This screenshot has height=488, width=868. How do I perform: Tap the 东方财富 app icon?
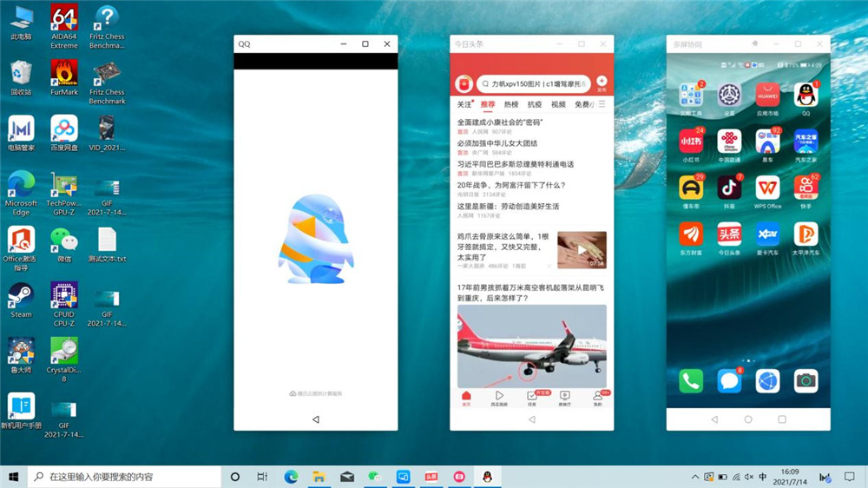691,234
